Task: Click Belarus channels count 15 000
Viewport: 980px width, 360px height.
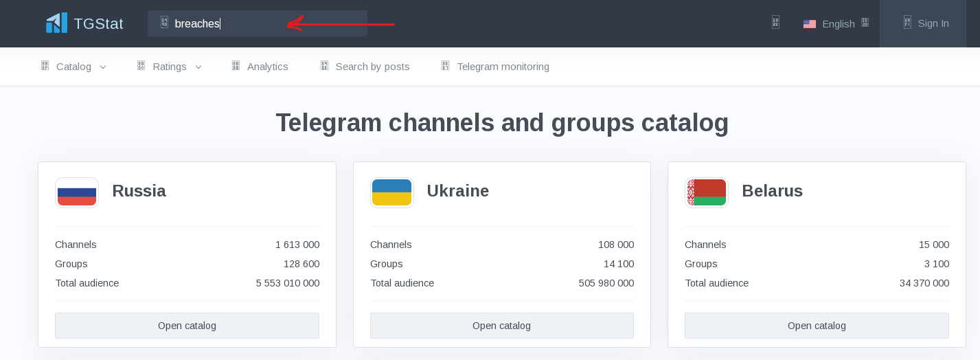Action: point(934,245)
